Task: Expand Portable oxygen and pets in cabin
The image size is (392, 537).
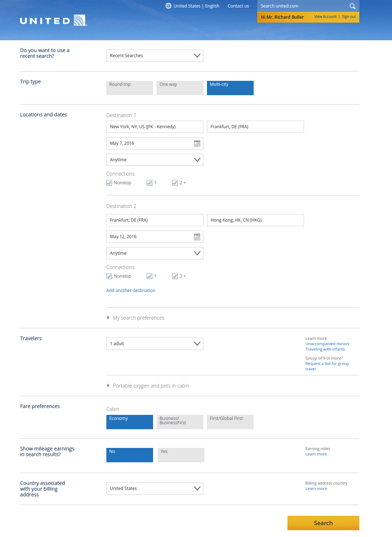Action: [x=148, y=386]
